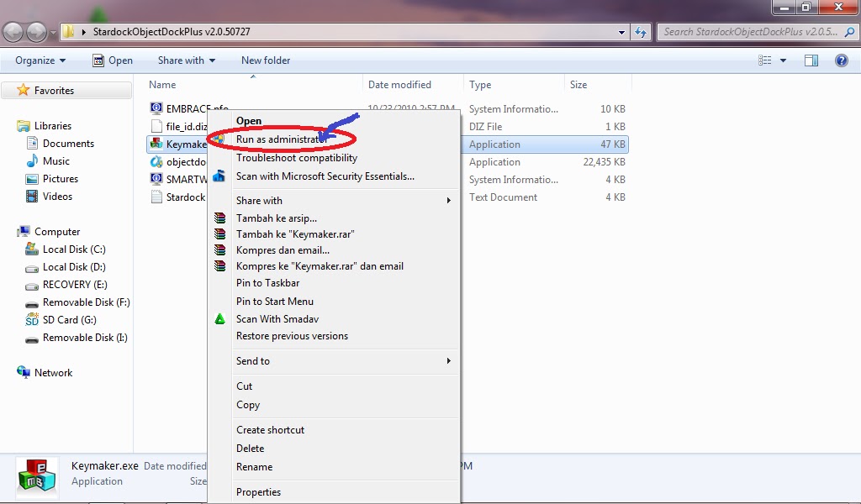
Task: Open the Help question mark icon
Action: coord(841,60)
